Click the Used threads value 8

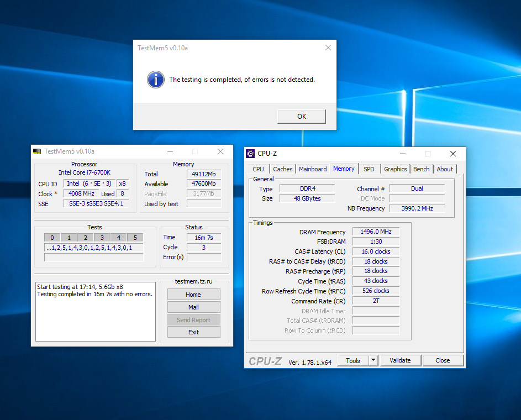click(122, 193)
